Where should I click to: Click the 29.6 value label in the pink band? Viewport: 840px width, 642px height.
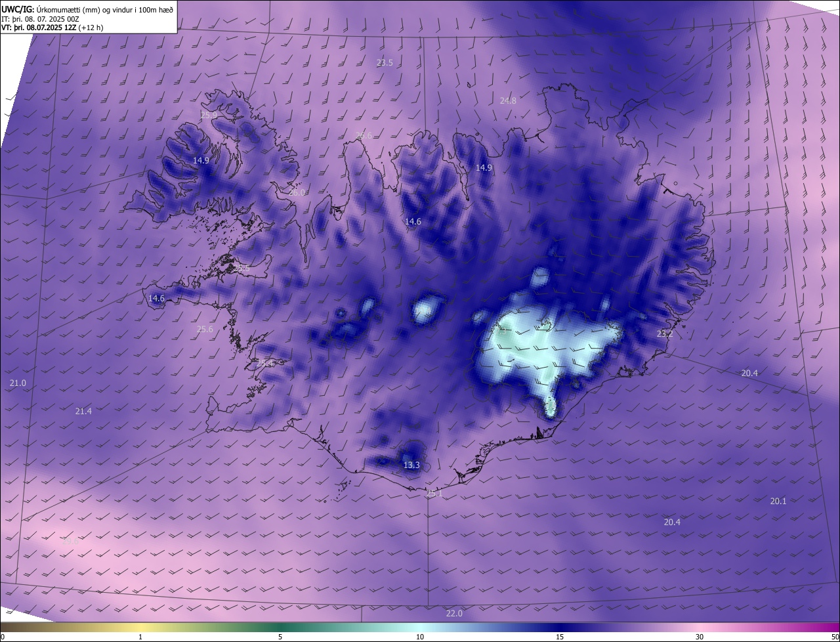coord(70,542)
